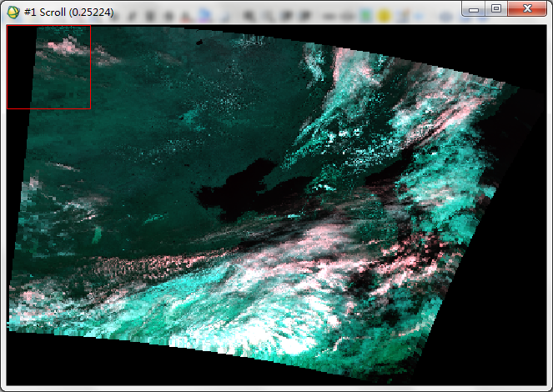Maximize the #1 Scroll window
Viewport: 553px width, 392px height.
496,8
